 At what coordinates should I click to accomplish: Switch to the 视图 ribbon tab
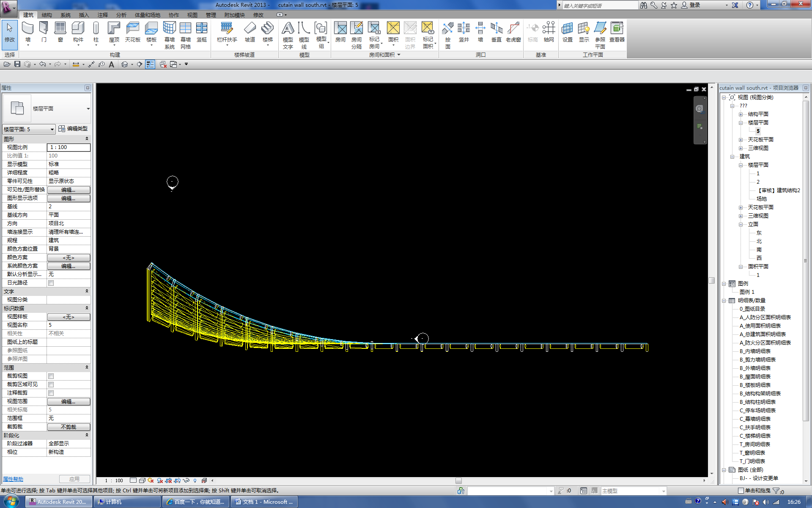pos(192,15)
